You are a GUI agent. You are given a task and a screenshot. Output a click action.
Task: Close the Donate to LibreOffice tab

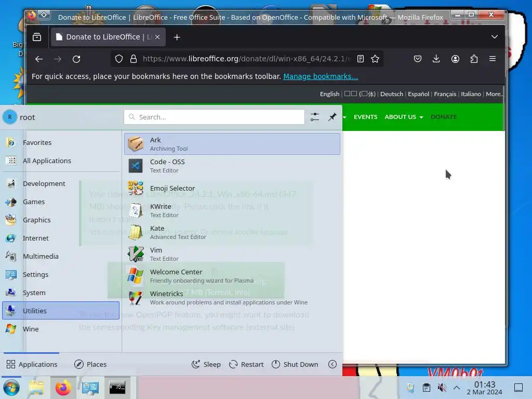coord(157,37)
